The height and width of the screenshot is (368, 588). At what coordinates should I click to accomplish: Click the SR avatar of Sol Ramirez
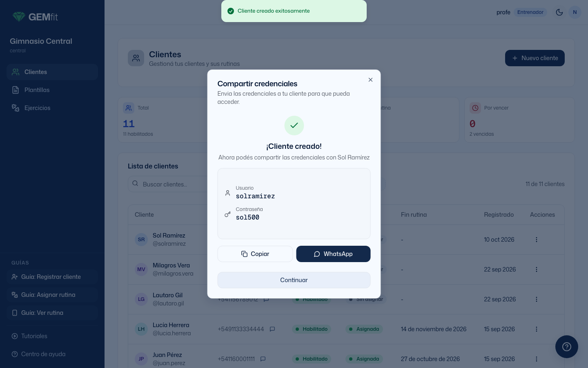pyautogui.click(x=141, y=240)
